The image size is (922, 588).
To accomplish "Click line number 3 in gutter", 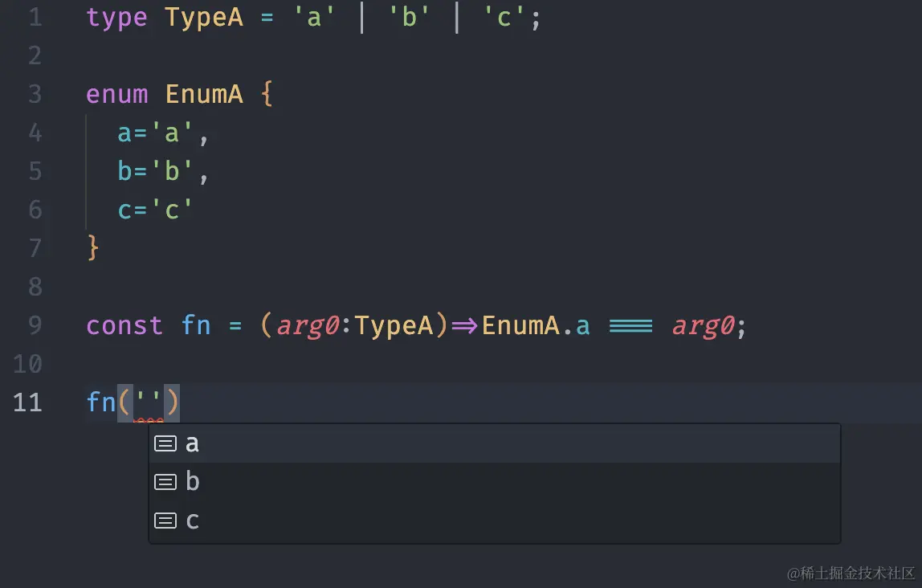I will [x=35, y=94].
